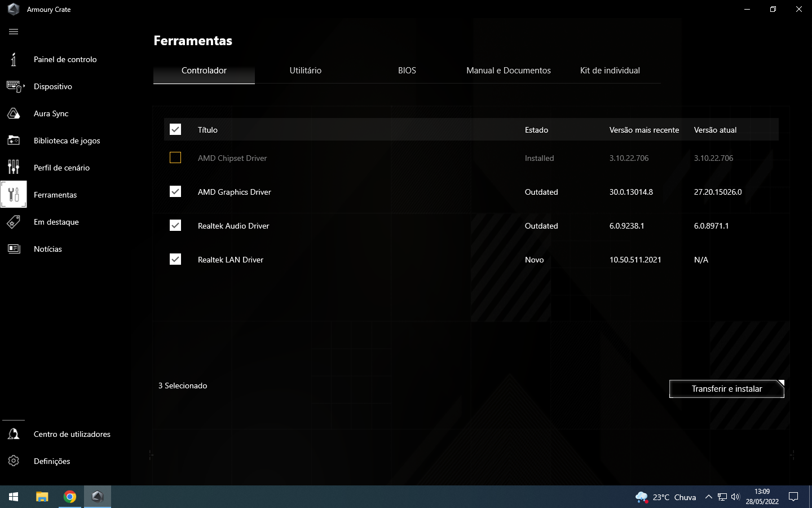Click current version 27.20.15026.0
This screenshot has width=812, height=508.
point(718,192)
